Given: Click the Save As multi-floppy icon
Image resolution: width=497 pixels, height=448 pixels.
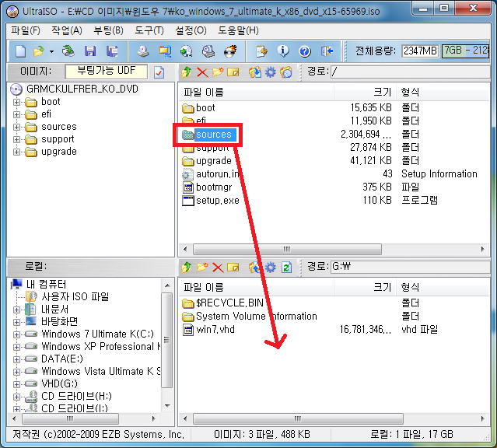Looking at the screenshot, I should coord(112,51).
